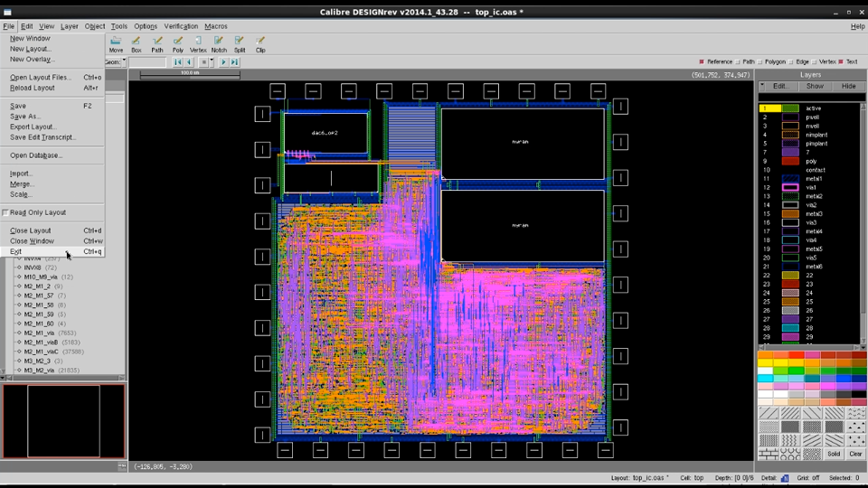868x488 pixels.
Task: Toggle visibility of active layer 1
Action: [x=790, y=108]
